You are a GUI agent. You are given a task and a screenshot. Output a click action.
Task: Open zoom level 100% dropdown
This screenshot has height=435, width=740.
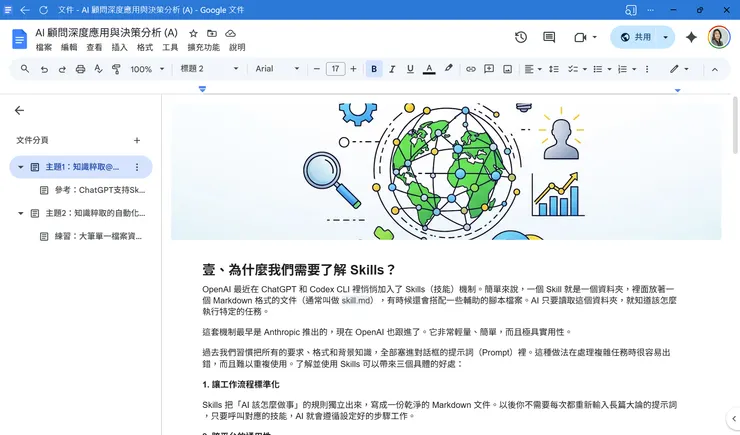147,69
